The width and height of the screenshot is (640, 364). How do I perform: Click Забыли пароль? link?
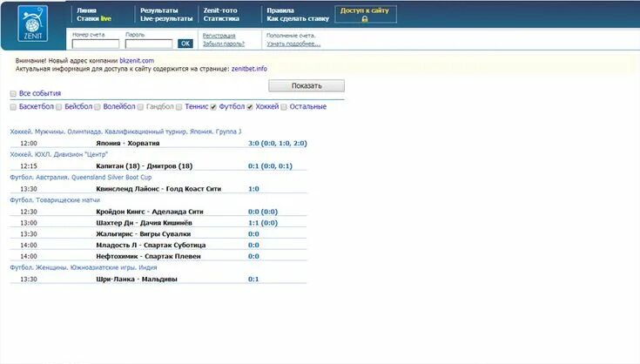[x=224, y=44]
